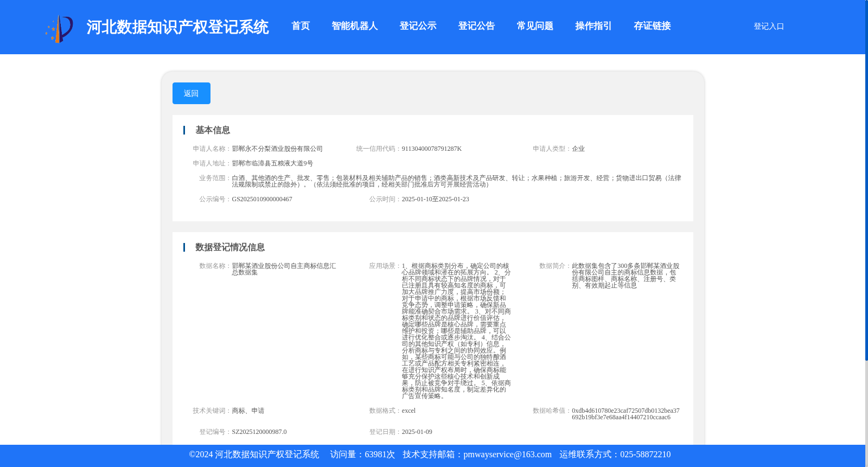Click footer visit count 63981次
Viewport: 868px width, 467px height.
coord(380,455)
